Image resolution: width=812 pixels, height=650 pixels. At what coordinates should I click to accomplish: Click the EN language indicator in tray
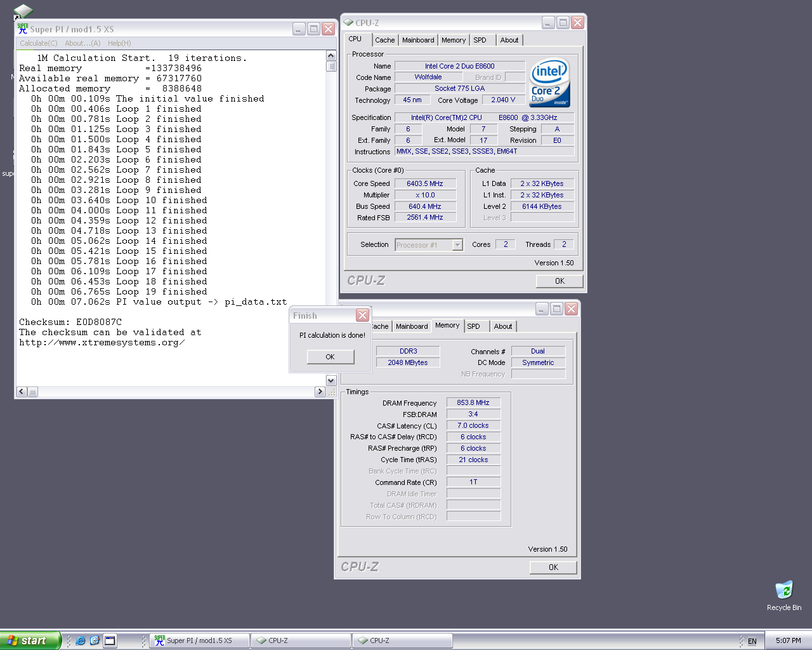[x=752, y=641]
